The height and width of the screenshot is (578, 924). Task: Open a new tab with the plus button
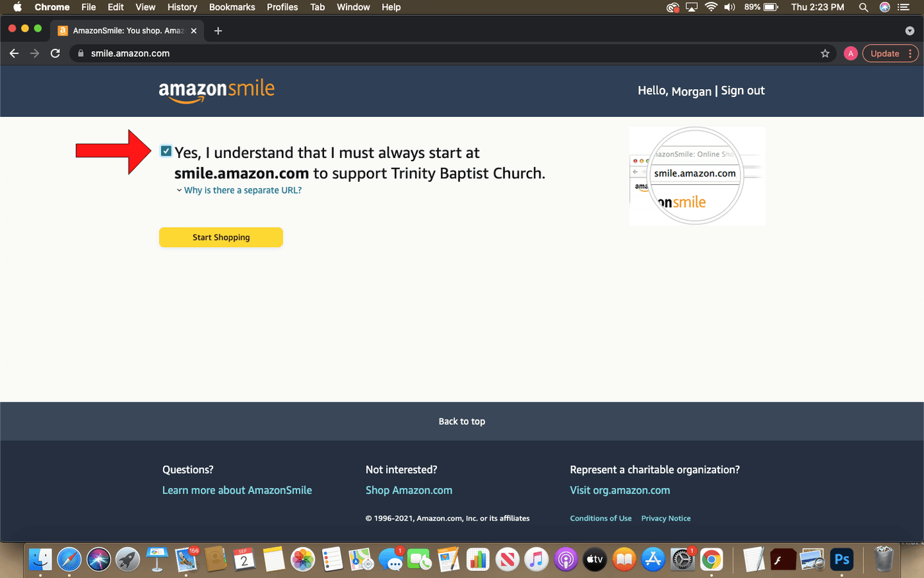[x=218, y=30]
